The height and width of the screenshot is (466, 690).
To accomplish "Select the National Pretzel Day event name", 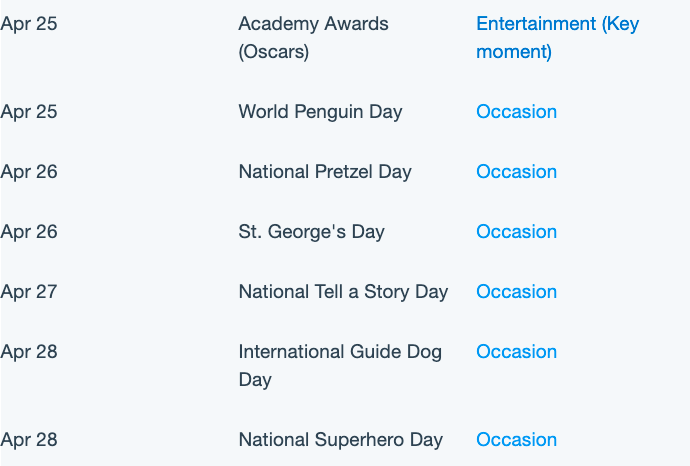I will click(325, 172).
